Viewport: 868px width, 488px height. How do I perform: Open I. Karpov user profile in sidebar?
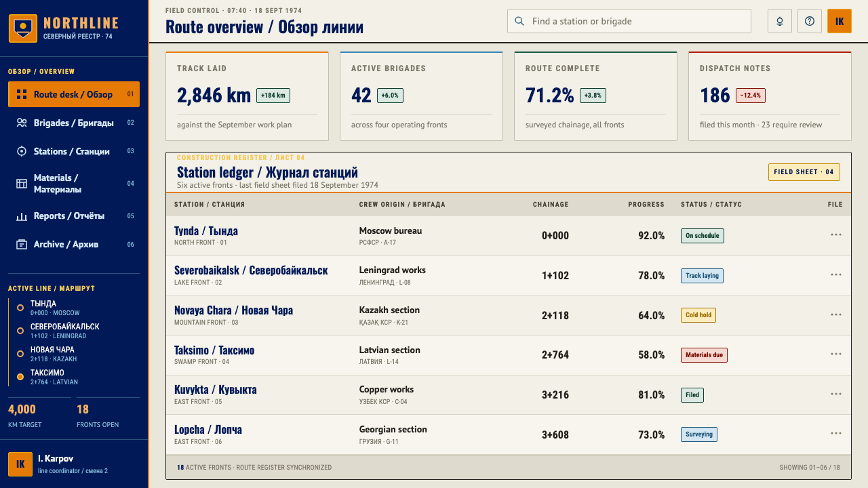click(74, 464)
